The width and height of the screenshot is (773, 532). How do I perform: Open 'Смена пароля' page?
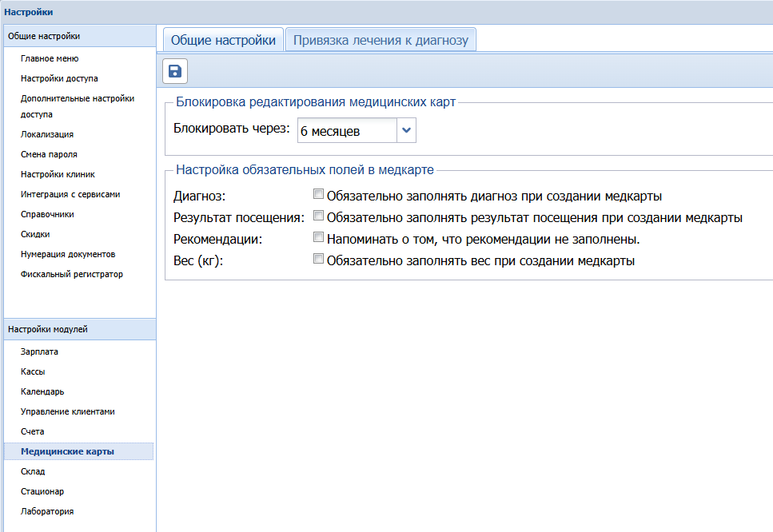(x=49, y=154)
